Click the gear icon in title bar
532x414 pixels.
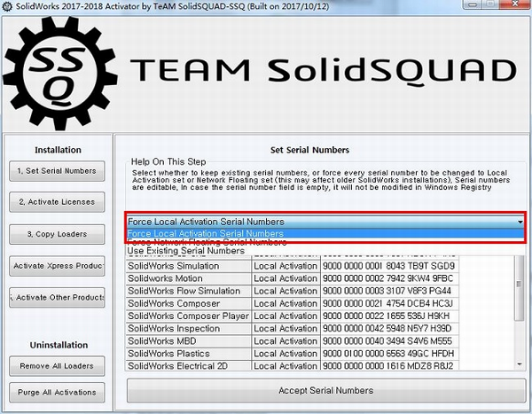(x=7, y=6)
